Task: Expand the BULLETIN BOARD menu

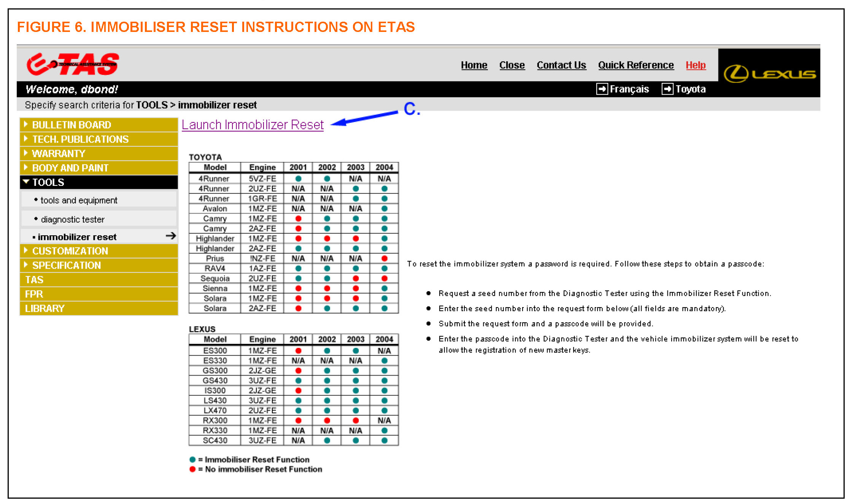Action: pyautogui.click(x=71, y=125)
